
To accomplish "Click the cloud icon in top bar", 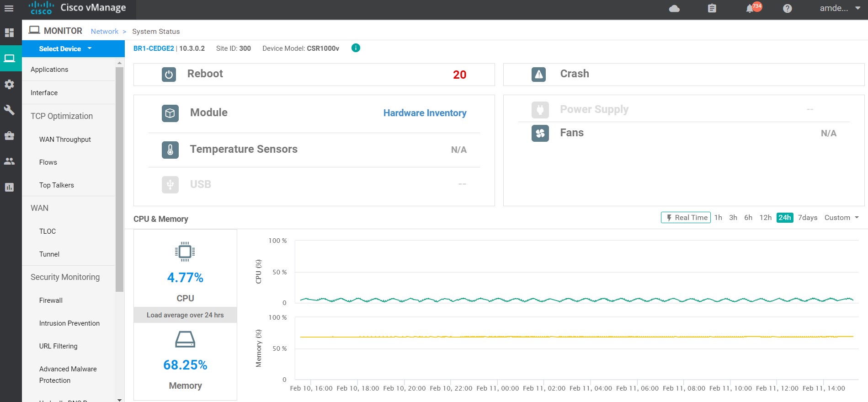I will pos(674,9).
